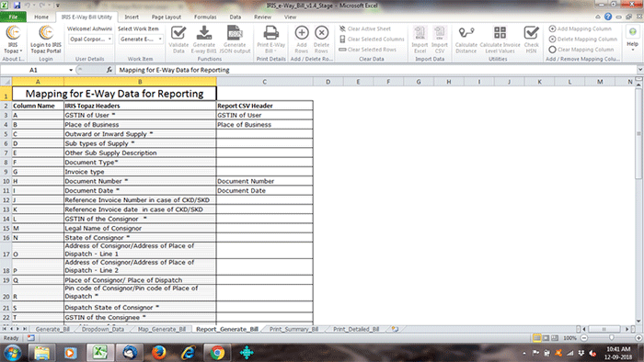
Task: Click the Check HSN icon
Action: [531, 33]
